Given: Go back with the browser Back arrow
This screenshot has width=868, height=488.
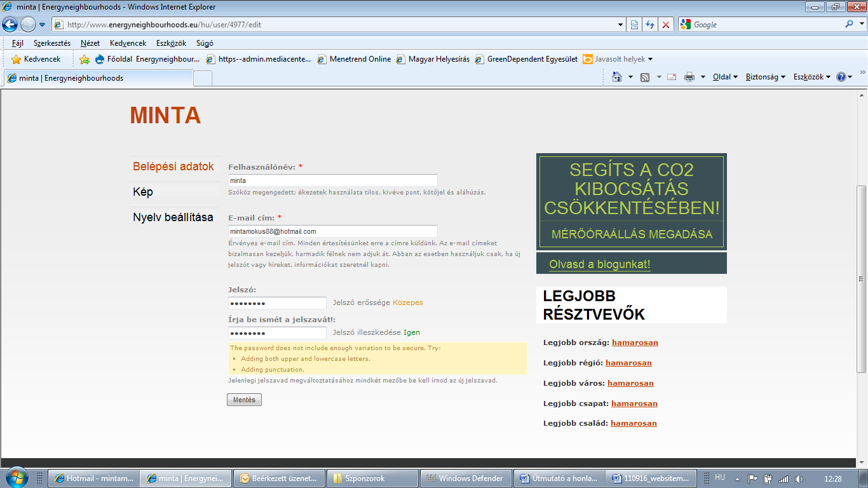Looking at the screenshot, I should click(10, 24).
